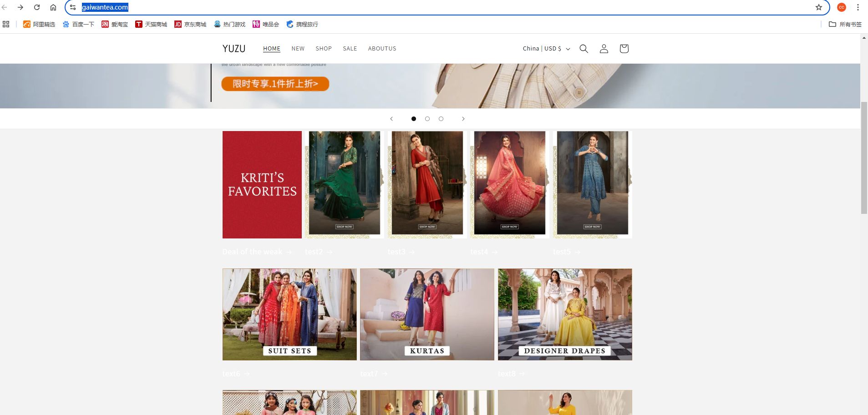
Task: Open 百度一下 bookmark
Action: (78, 24)
